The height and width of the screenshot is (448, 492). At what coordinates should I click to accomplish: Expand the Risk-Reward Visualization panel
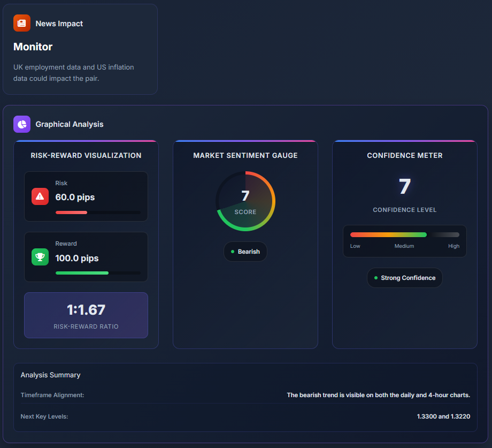click(x=86, y=155)
